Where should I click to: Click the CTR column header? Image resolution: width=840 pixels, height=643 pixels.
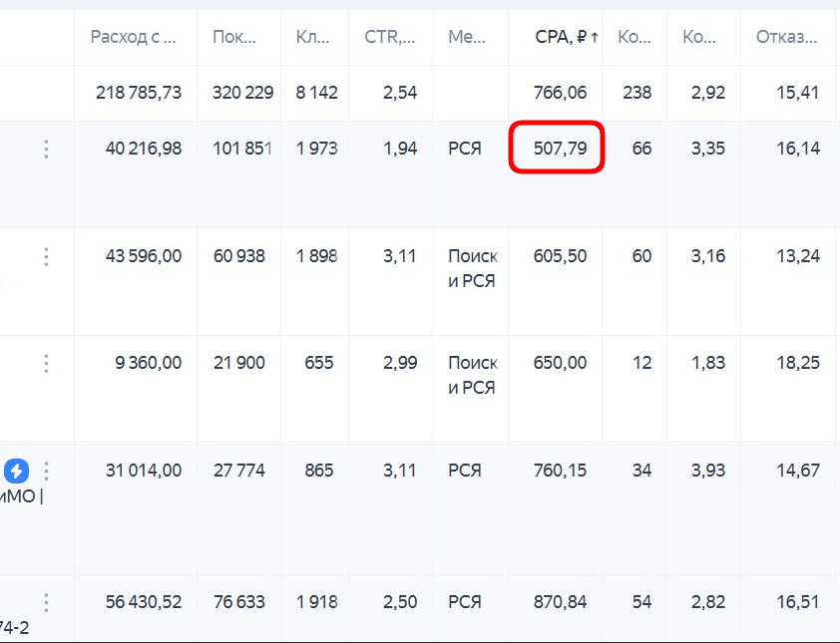click(390, 38)
